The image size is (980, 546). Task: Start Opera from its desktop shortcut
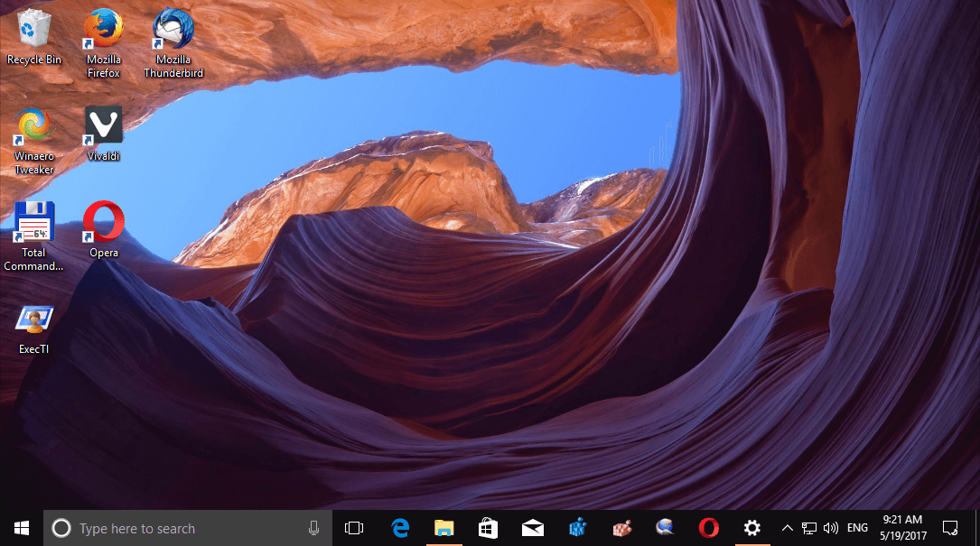[102, 221]
